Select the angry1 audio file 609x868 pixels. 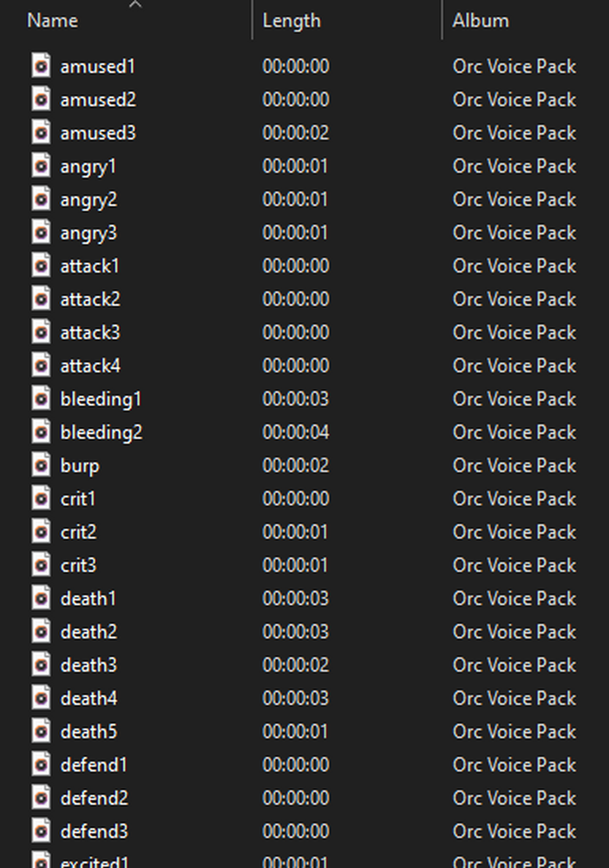point(88,166)
